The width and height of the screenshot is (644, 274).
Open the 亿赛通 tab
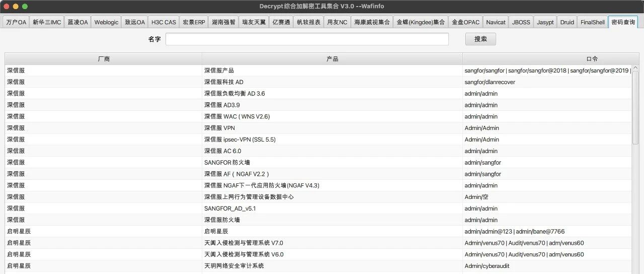pyautogui.click(x=281, y=22)
